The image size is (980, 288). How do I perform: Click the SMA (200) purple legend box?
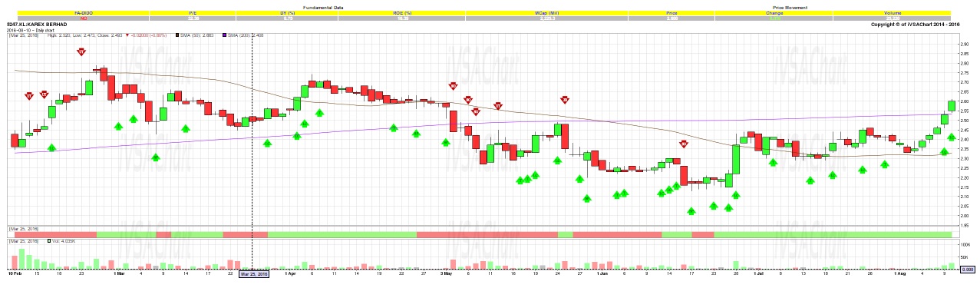pos(224,35)
